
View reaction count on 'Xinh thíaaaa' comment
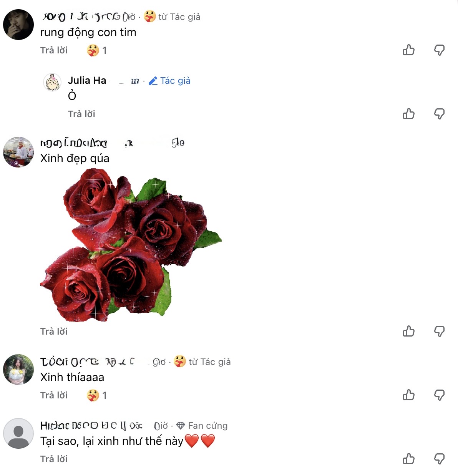click(97, 395)
